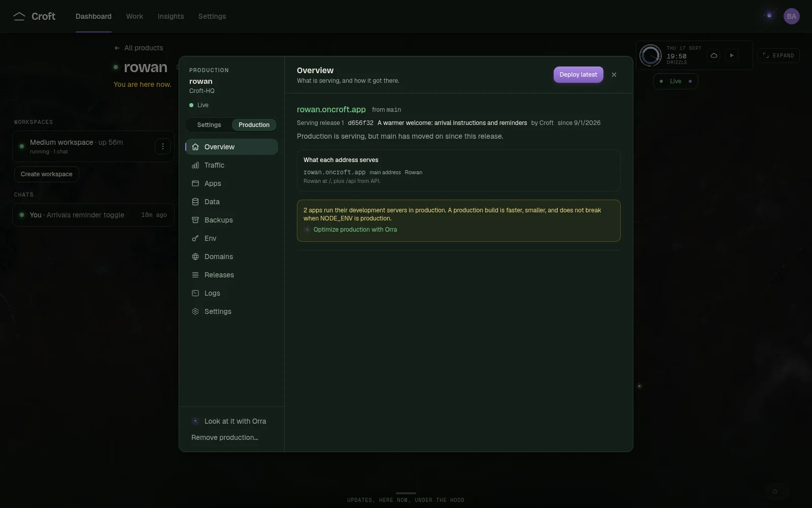Open the rowan.oncroft.app link
The width and height of the screenshot is (812, 508).
tap(331, 109)
